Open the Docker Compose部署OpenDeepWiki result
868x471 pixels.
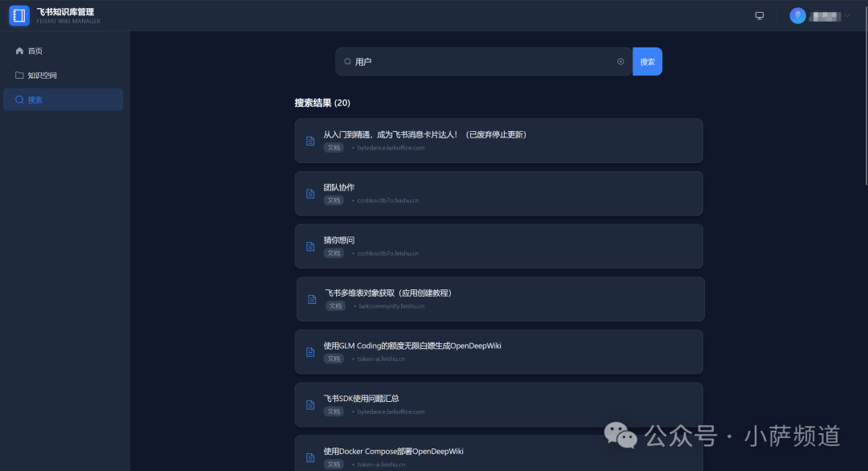point(499,454)
